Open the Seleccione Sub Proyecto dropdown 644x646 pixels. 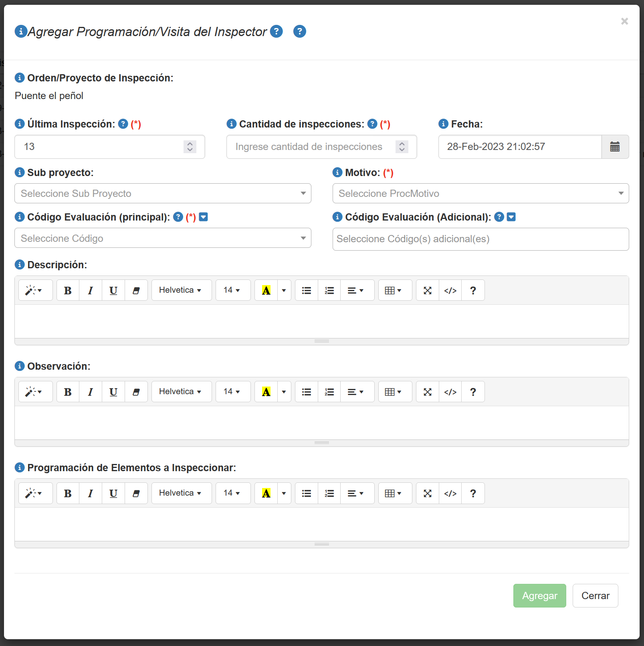point(163,193)
